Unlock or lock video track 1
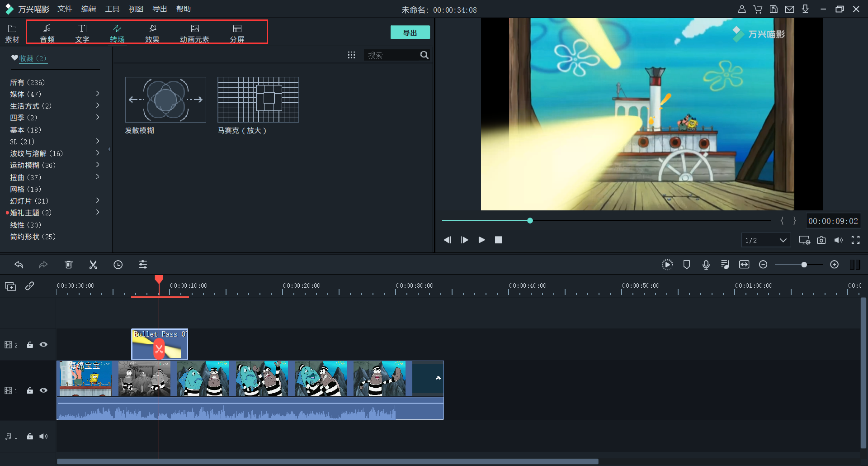 [30, 390]
